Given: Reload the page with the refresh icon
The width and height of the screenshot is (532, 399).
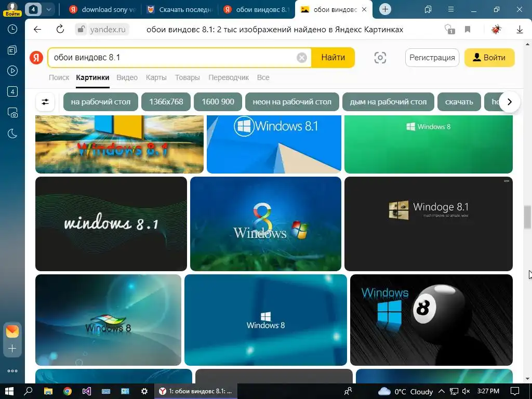Looking at the screenshot, I should tap(60, 30).
